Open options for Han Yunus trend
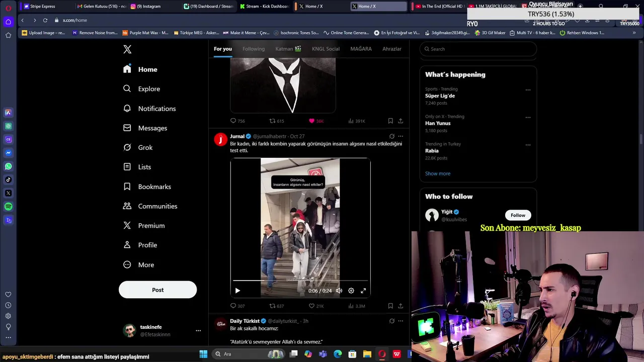The width and height of the screenshot is (644, 362). point(528,118)
